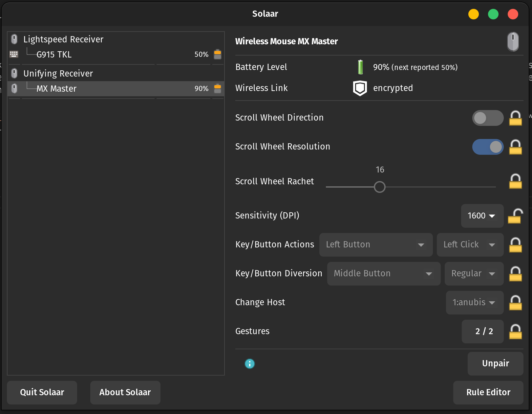This screenshot has height=414, width=532.
Task: Click the lock icon for Gestures
Action: 515,332
